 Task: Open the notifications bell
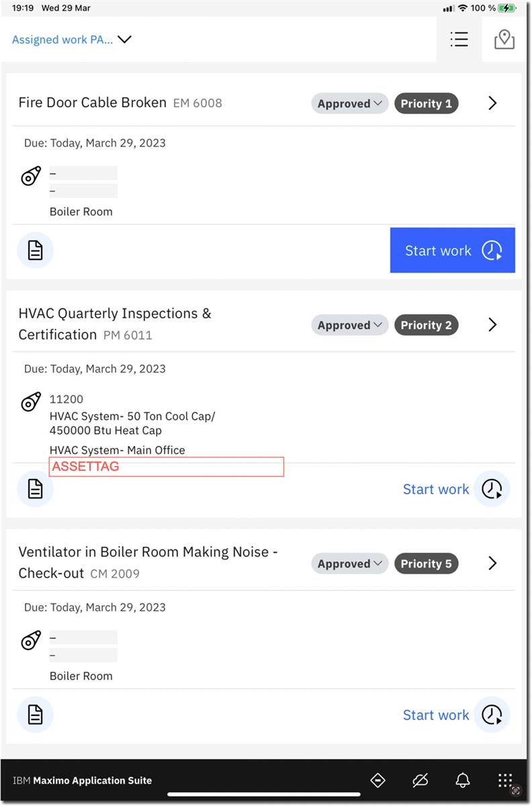point(462,780)
